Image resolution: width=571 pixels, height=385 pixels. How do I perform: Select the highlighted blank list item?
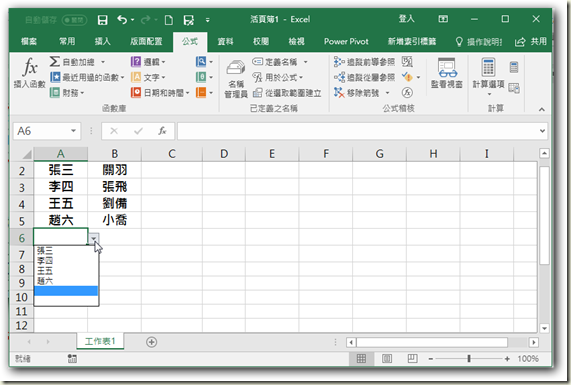(x=66, y=291)
